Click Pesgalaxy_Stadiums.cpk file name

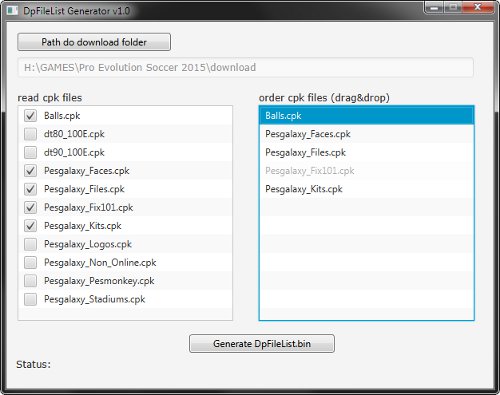pos(95,299)
